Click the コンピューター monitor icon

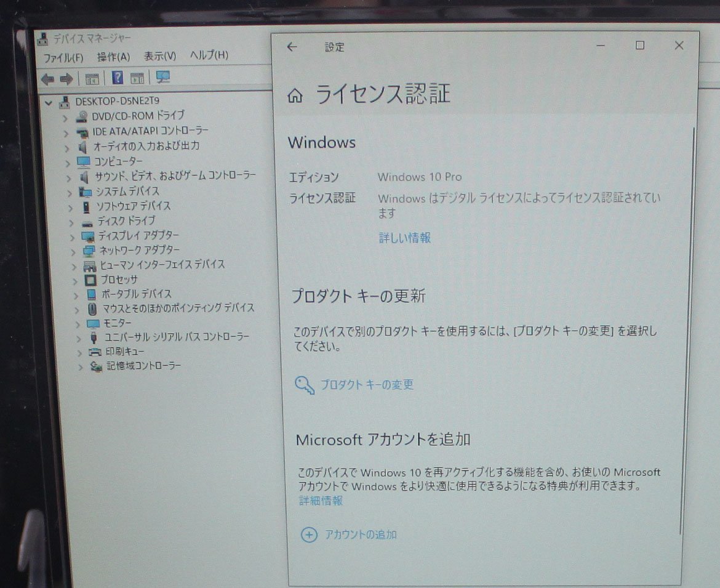84,162
